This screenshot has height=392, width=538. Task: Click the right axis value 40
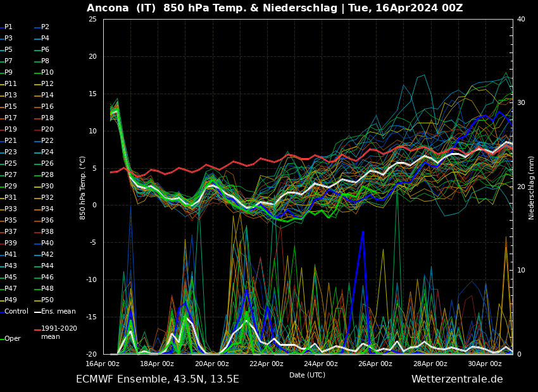coord(521,19)
